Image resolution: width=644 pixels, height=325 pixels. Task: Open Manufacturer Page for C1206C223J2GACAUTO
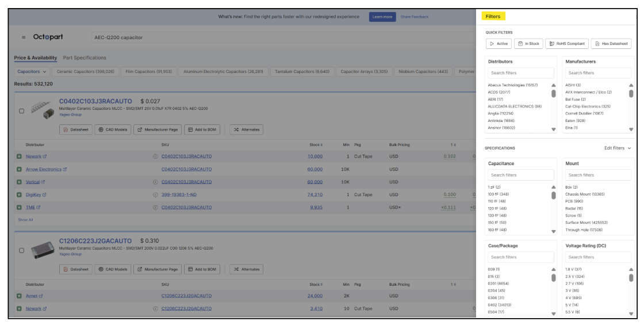click(x=158, y=270)
